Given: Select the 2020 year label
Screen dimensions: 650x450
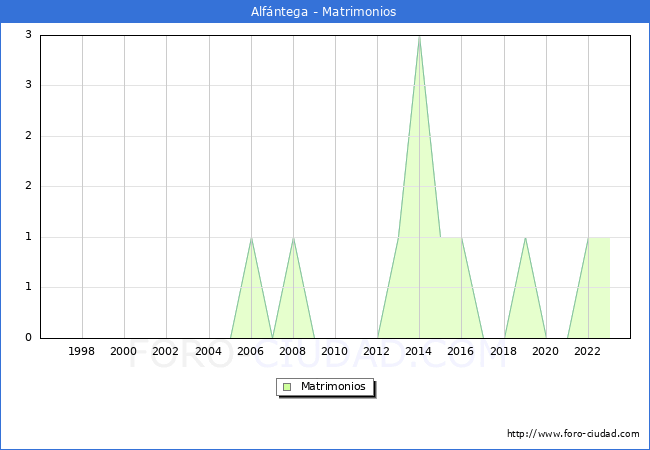Looking at the screenshot, I should point(546,351).
